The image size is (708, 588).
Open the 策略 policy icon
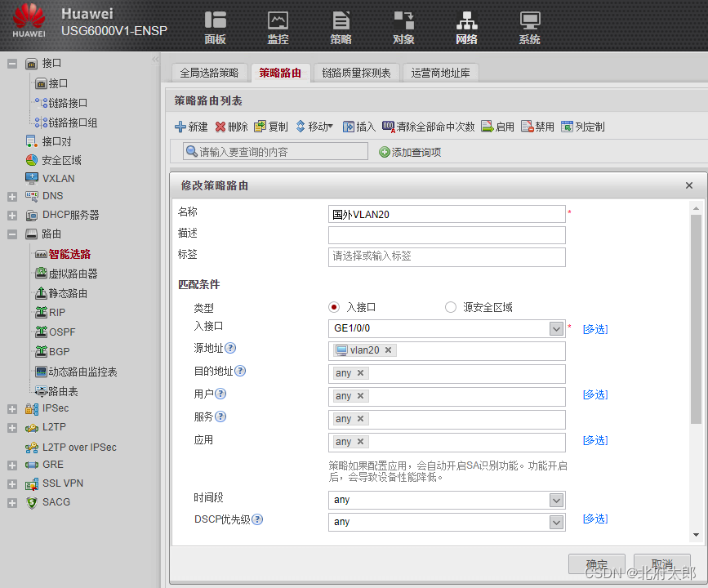click(x=341, y=28)
